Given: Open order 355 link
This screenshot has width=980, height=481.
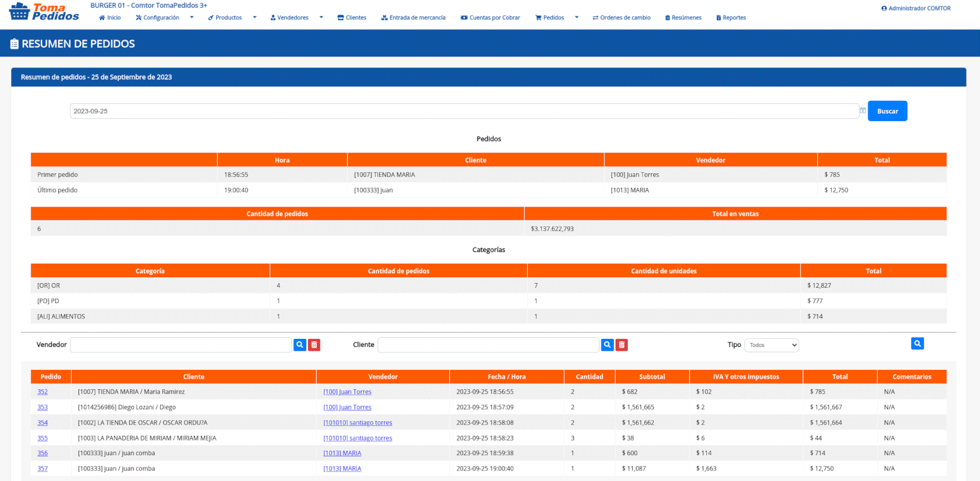Looking at the screenshot, I should 42,438.
